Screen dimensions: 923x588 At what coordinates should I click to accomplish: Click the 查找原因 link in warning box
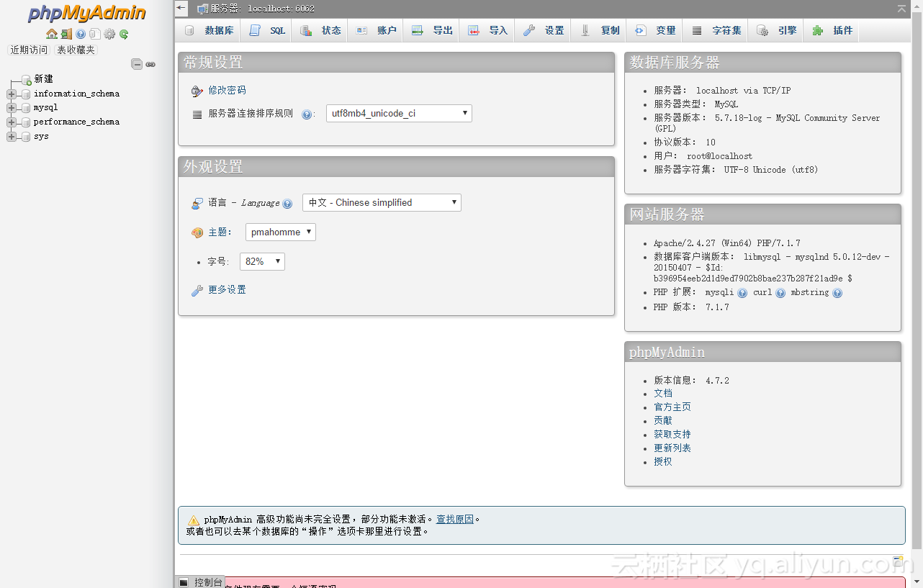coord(455,519)
